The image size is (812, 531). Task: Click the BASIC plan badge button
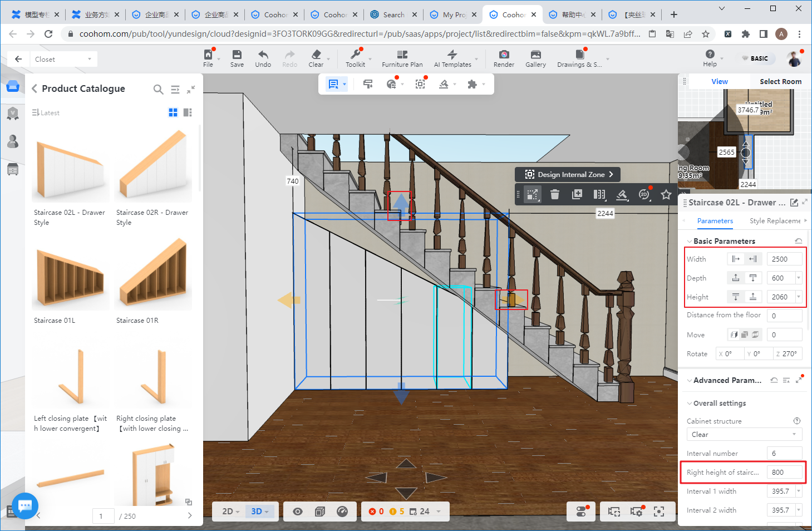coord(755,58)
